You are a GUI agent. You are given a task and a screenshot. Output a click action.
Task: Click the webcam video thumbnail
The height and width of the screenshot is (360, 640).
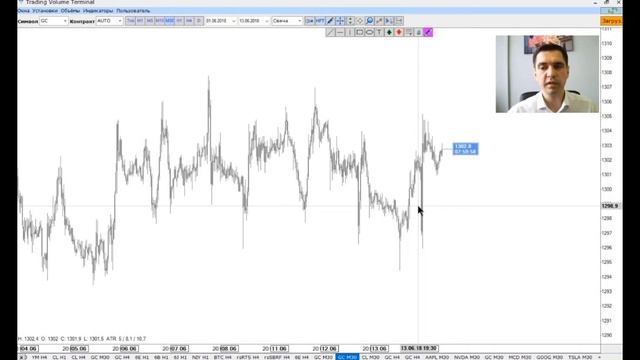(547, 74)
